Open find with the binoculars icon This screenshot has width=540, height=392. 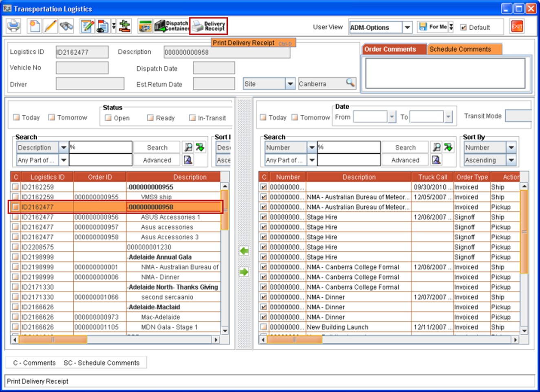tap(66, 26)
